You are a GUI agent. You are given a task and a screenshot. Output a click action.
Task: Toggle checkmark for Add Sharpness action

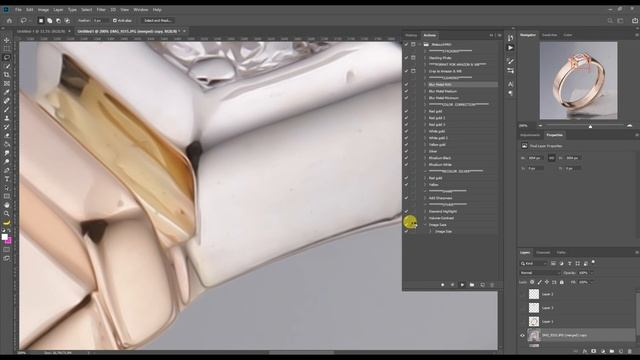pos(406,198)
